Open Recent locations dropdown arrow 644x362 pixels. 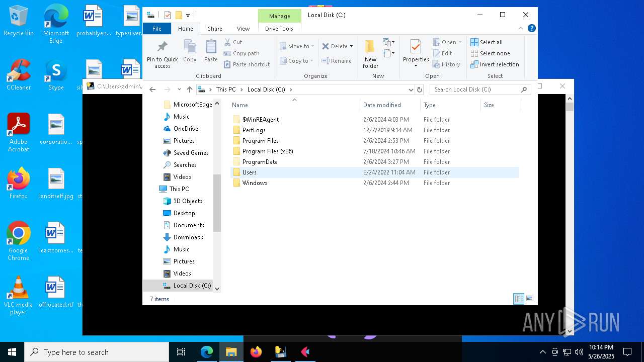point(179,89)
